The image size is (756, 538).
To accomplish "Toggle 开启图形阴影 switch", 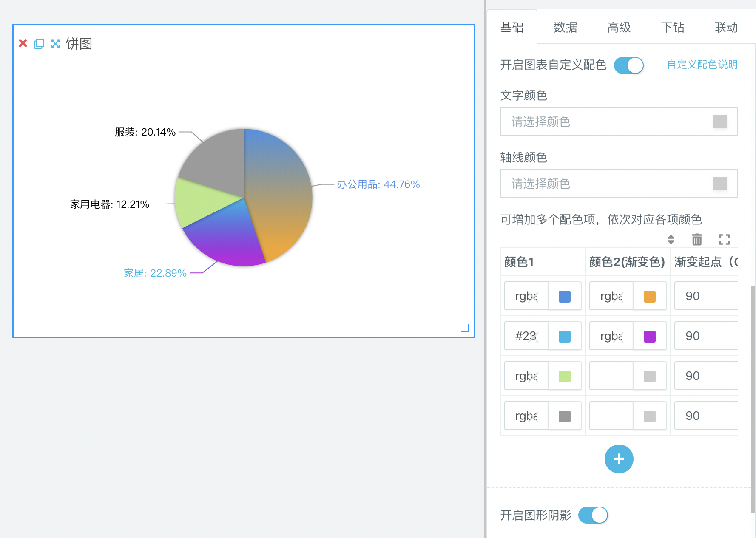I will (x=593, y=515).
